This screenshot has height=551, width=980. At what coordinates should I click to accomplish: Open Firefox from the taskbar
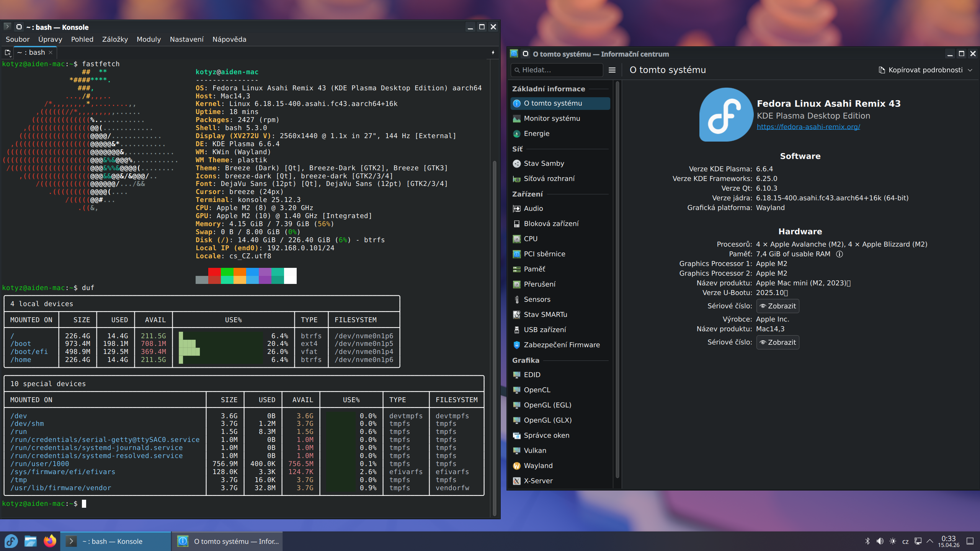click(x=50, y=541)
